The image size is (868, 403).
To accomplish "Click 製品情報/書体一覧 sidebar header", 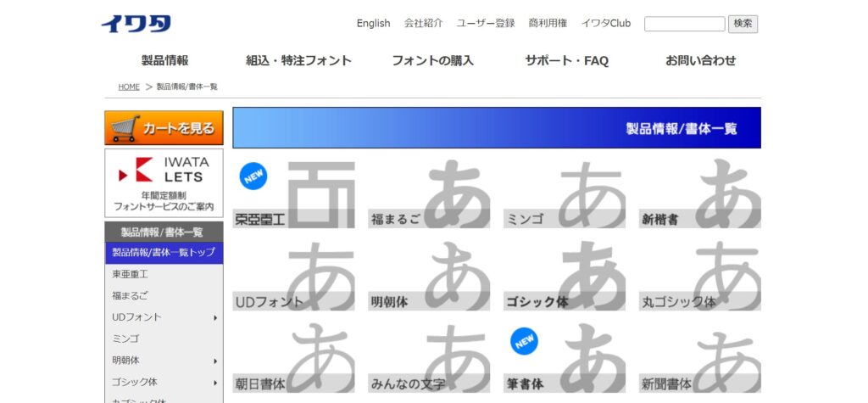I will click(x=164, y=232).
